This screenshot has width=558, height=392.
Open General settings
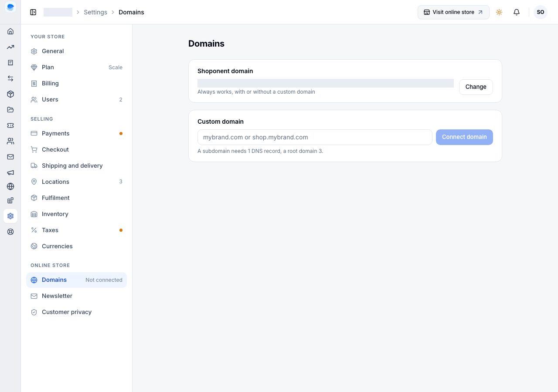pos(76,51)
